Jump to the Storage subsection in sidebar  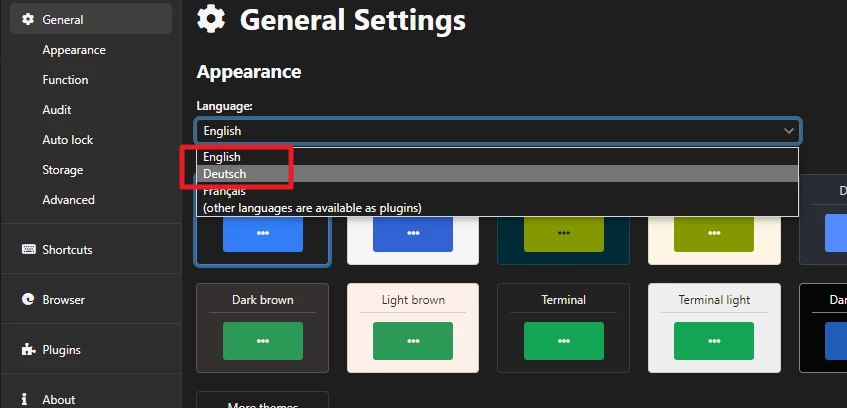coord(63,170)
